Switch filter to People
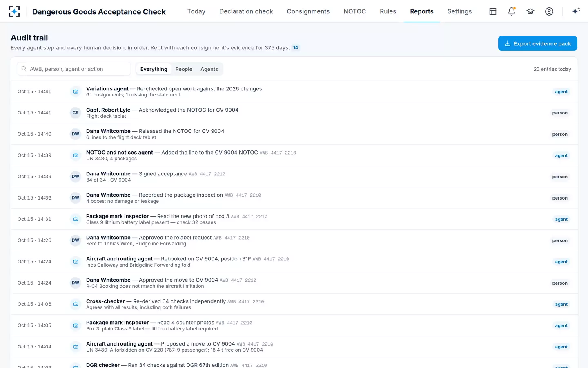Viewport: 588px width, 368px height. (x=184, y=69)
